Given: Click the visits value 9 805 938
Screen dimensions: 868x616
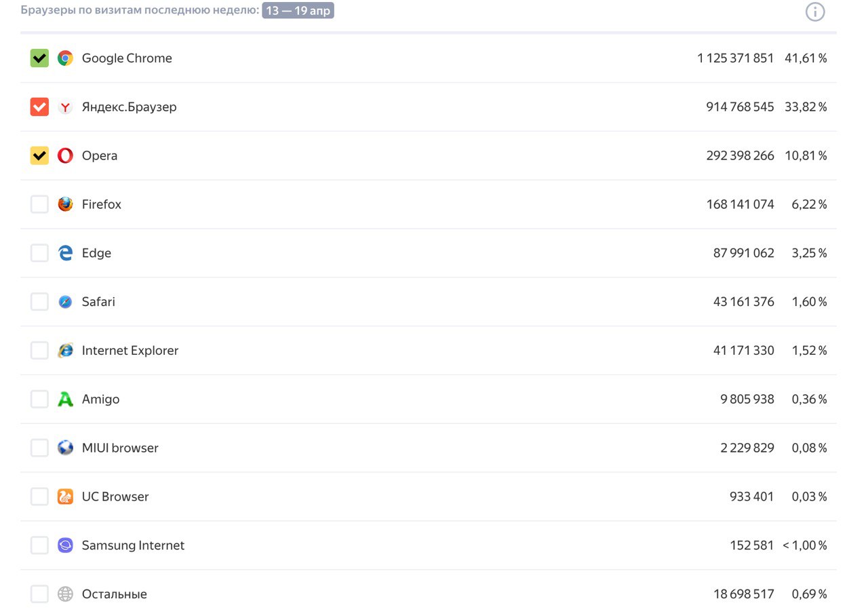Looking at the screenshot, I should coord(747,400).
